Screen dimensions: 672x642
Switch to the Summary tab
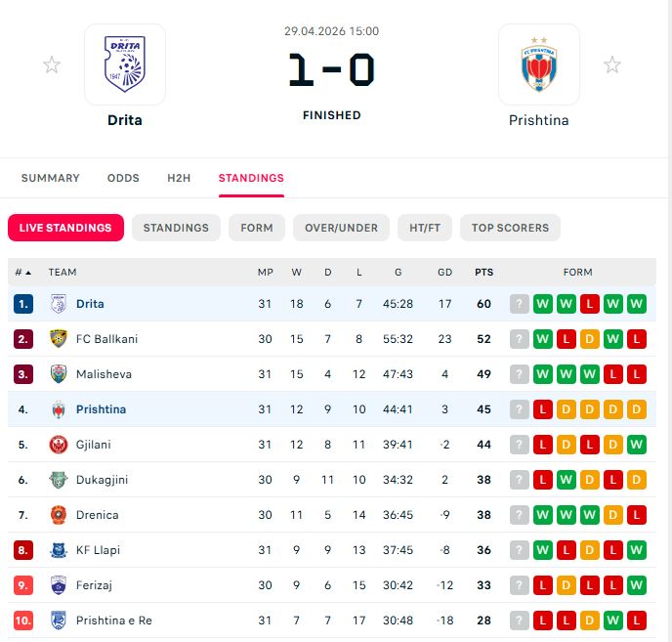coord(50,178)
